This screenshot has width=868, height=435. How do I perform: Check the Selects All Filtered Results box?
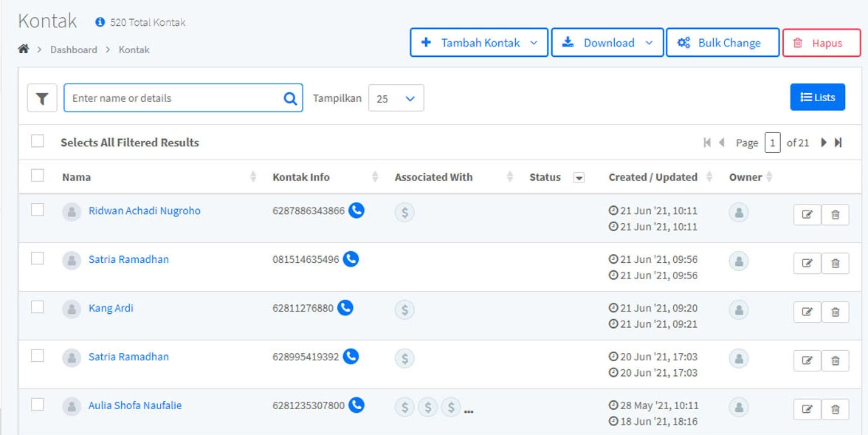pyautogui.click(x=38, y=142)
